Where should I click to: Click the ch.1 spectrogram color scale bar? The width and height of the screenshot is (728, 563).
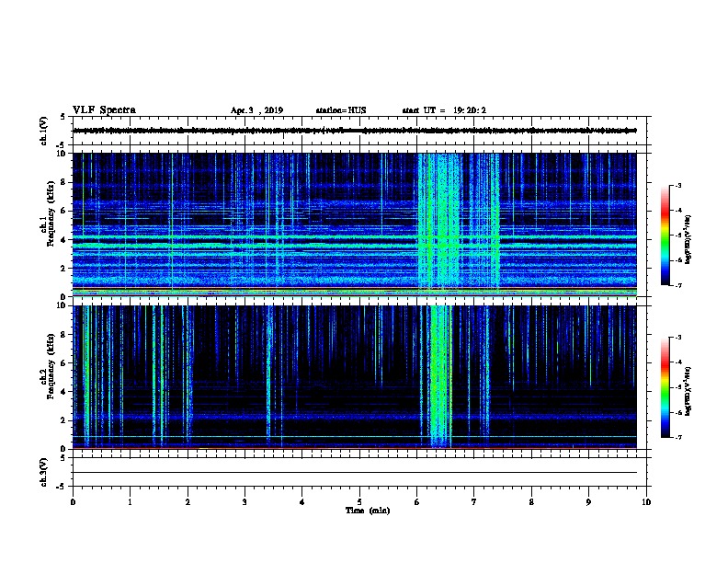pyautogui.click(x=665, y=236)
